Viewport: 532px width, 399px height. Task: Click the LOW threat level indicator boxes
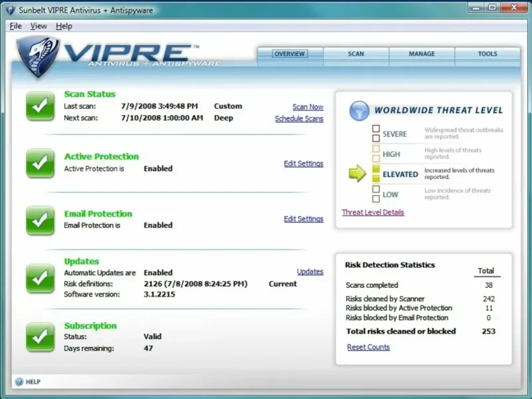(376, 194)
